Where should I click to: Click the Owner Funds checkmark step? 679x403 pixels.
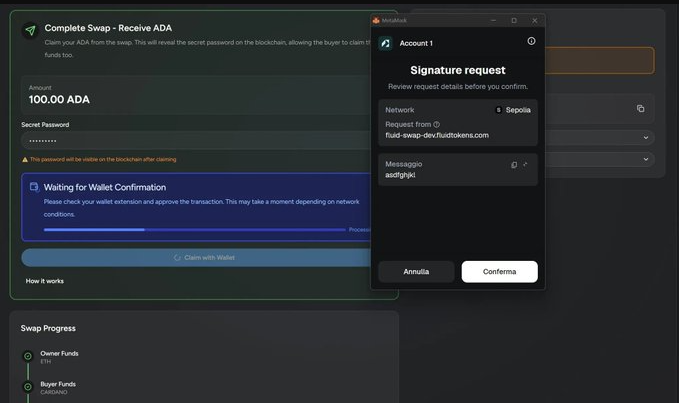(x=28, y=356)
